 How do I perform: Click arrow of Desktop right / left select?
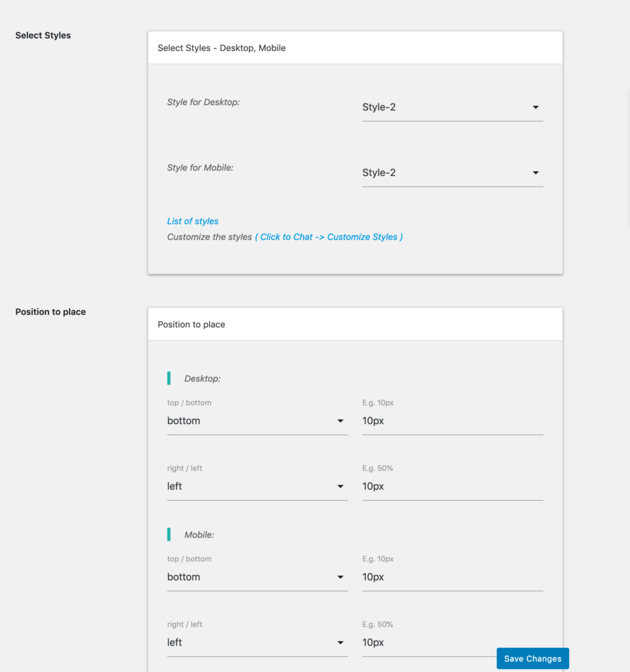pyautogui.click(x=341, y=486)
